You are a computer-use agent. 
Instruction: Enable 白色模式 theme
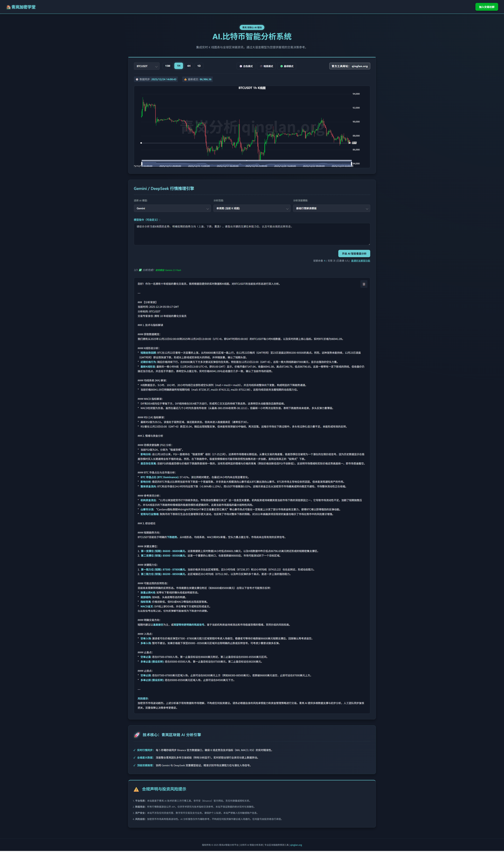(246, 66)
